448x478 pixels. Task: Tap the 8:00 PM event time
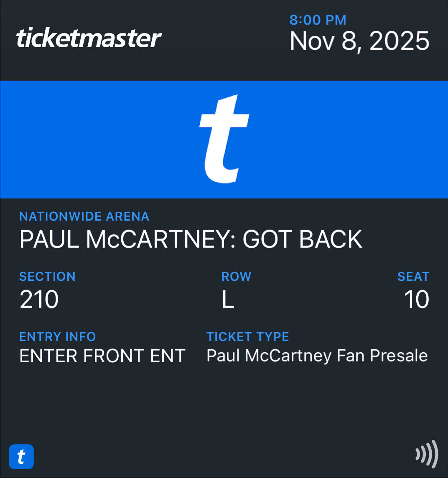pyautogui.click(x=318, y=20)
